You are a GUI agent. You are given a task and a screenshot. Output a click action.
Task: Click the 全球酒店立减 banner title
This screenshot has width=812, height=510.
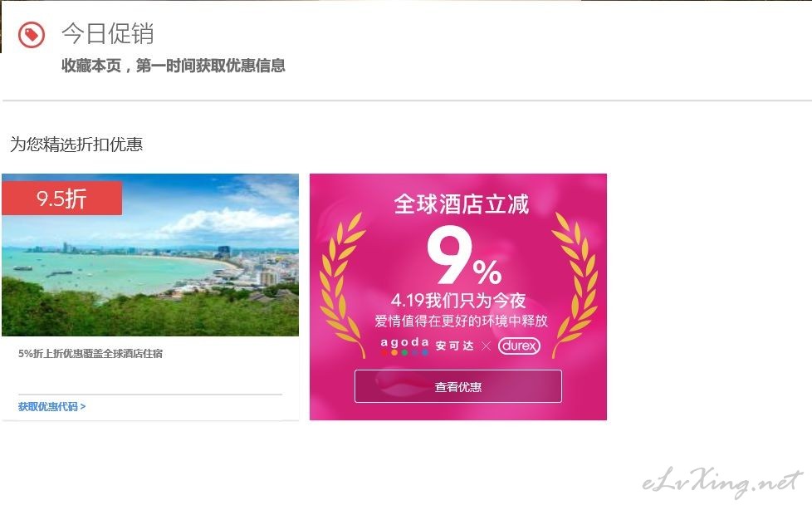pyautogui.click(x=461, y=204)
